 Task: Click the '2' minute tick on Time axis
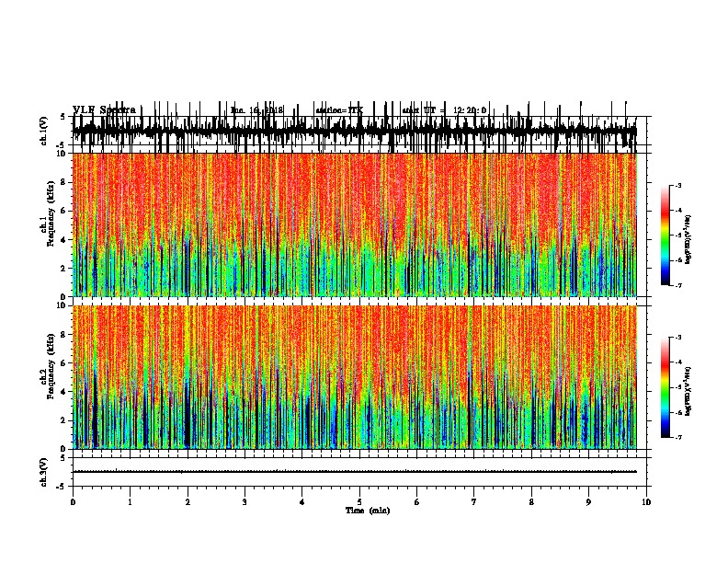pyautogui.click(x=188, y=502)
